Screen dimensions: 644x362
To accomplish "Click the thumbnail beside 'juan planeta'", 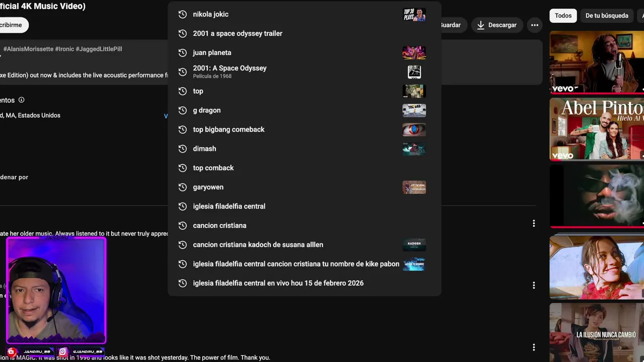I will pos(414,53).
